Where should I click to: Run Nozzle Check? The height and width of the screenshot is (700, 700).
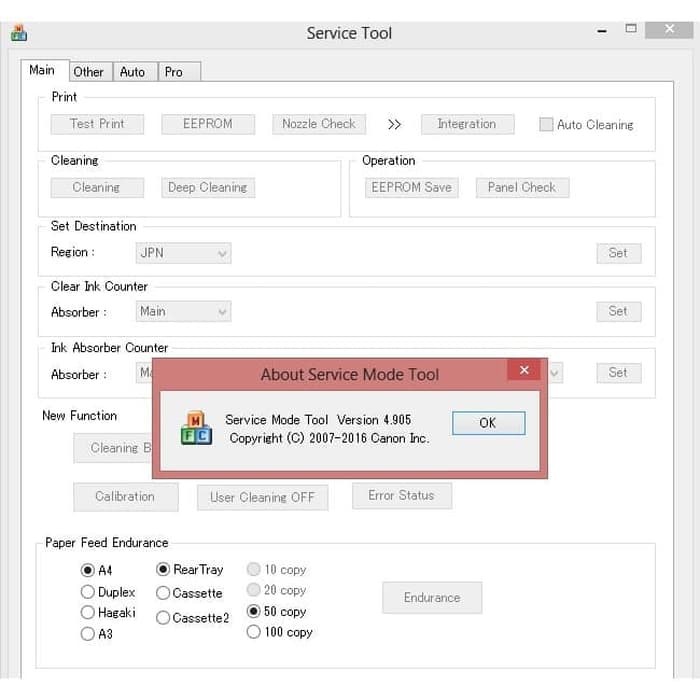pyautogui.click(x=319, y=124)
